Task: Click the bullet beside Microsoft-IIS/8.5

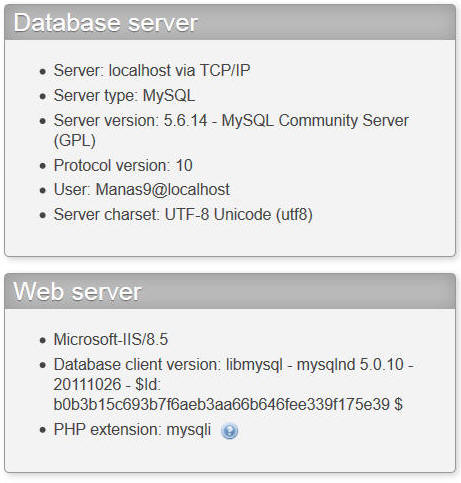Action: (42, 340)
